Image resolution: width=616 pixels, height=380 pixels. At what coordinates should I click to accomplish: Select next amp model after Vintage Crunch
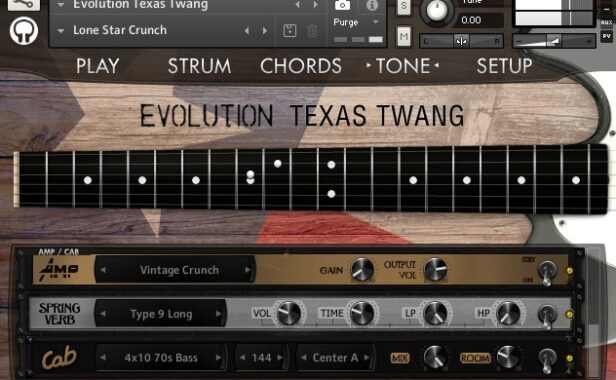[x=248, y=270]
